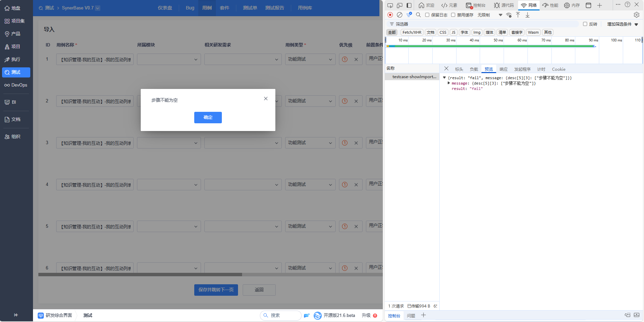Collapse the left sidebar menu
This screenshot has height=322, width=644.
coord(16,315)
